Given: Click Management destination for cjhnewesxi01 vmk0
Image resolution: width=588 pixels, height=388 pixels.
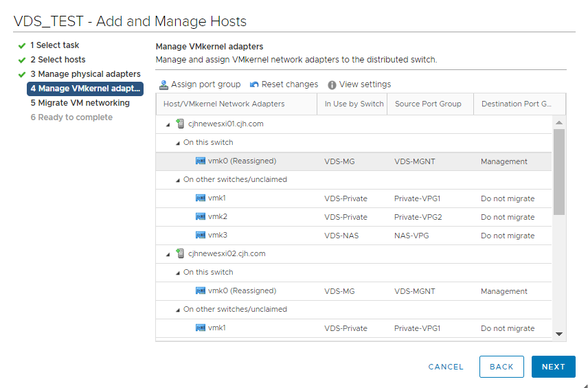Looking at the screenshot, I should 504,161.
